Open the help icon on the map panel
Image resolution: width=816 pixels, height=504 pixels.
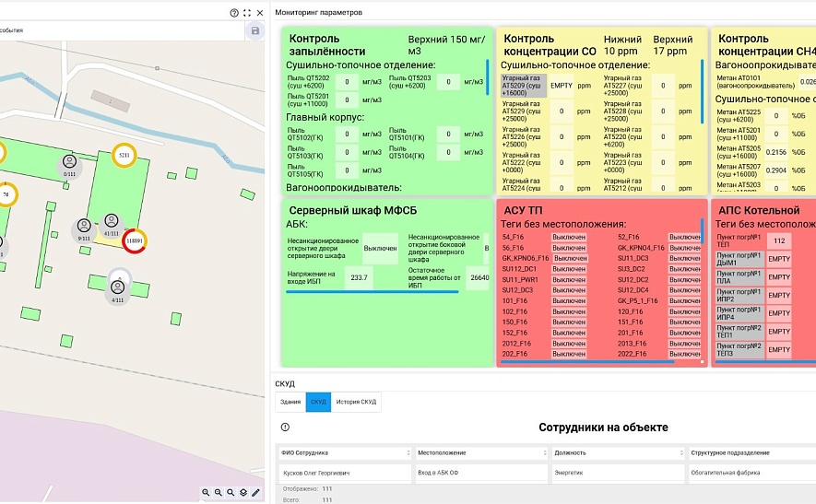click(x=234, y=13)
